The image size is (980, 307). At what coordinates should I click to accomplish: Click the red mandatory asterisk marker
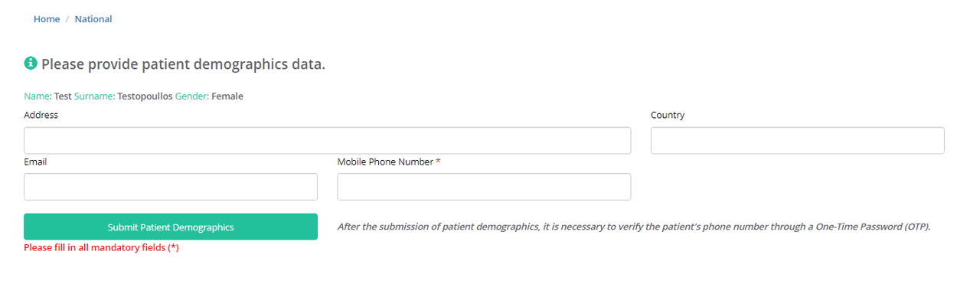(438, 162)
